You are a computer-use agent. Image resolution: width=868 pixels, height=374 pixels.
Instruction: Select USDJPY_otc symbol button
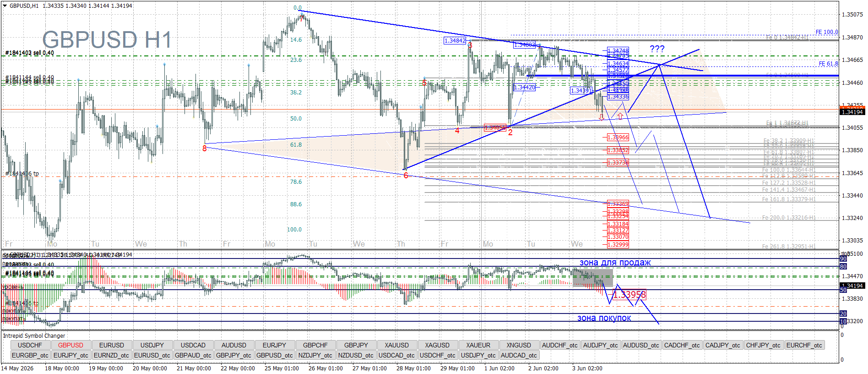(478, 355)
